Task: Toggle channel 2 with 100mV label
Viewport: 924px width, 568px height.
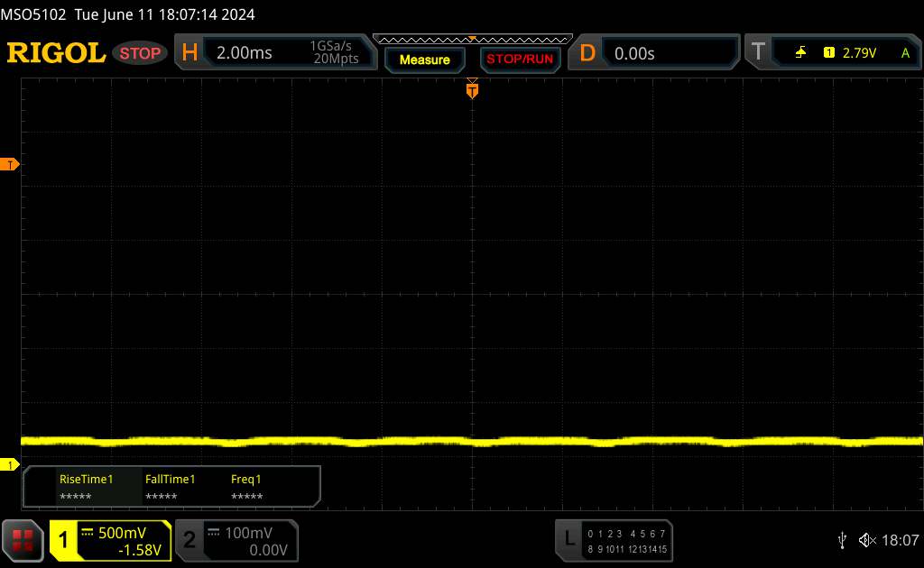Action: [x=235, y=540]
